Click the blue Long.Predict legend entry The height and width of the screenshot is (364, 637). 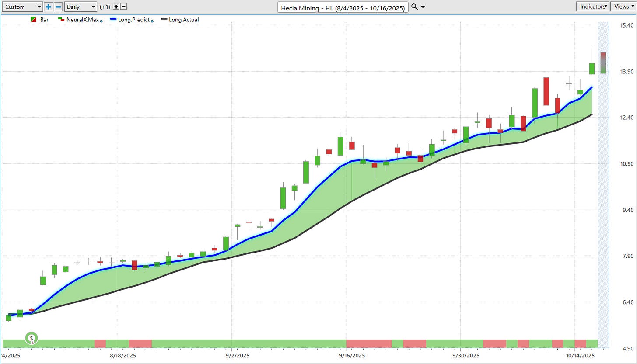(x=131, y=20)
